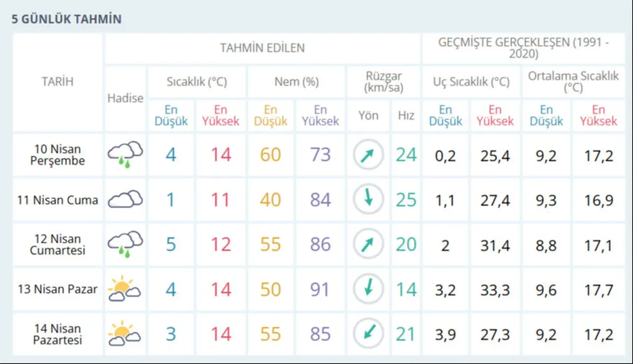Click the cloudy icon for 11 Nisan Cuma

pyautogui.click(x=125, y=200)
